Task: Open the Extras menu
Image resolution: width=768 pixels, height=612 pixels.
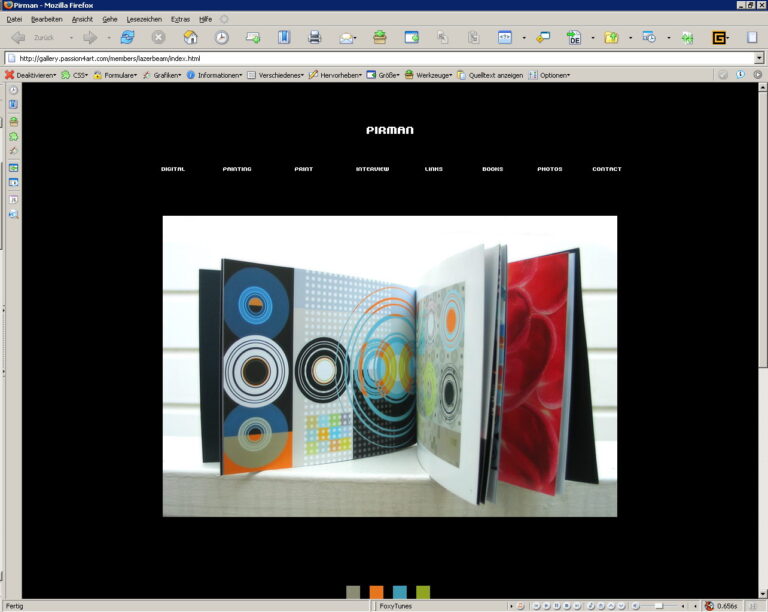Action: point(180,19)
